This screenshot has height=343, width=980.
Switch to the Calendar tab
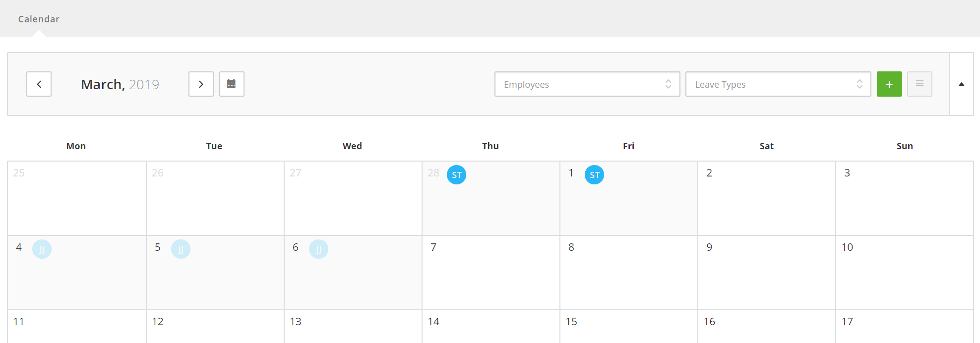point(39,19)
